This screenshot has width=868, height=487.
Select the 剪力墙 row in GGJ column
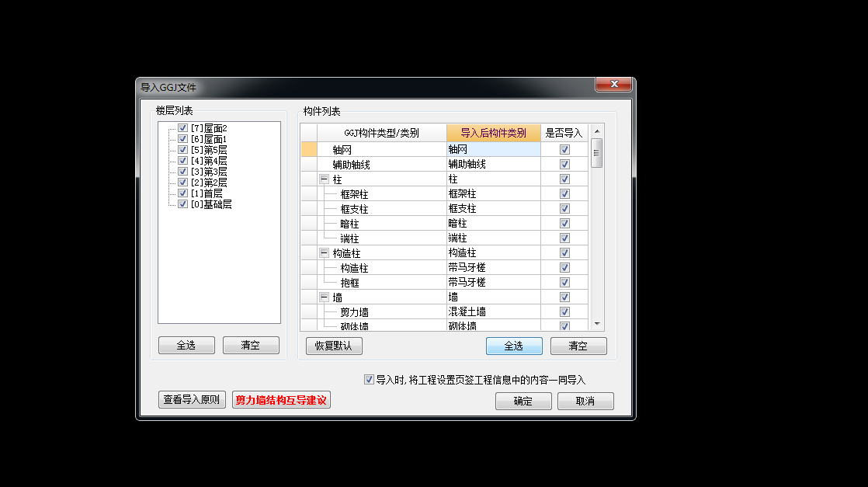tap(381, 312)
